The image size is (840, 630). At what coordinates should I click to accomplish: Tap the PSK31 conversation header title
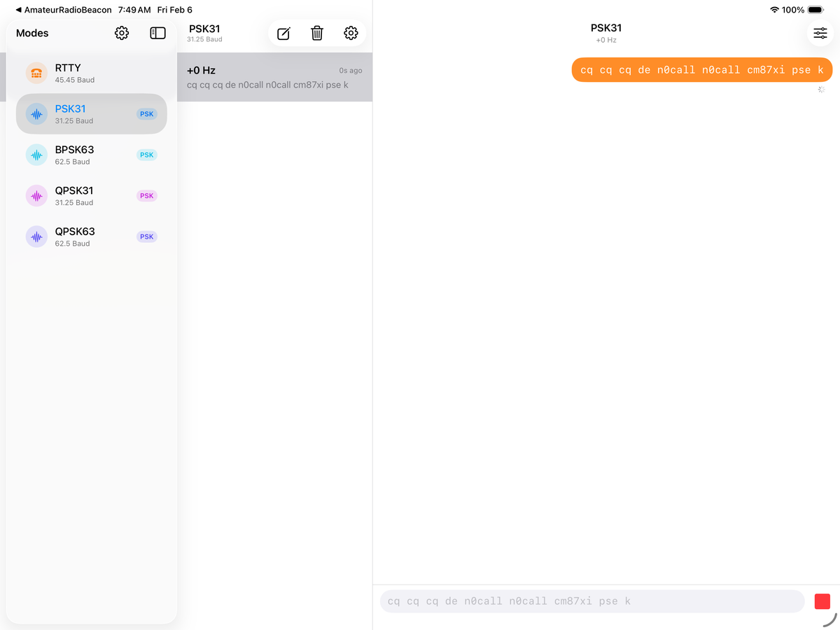coord(605,29)
